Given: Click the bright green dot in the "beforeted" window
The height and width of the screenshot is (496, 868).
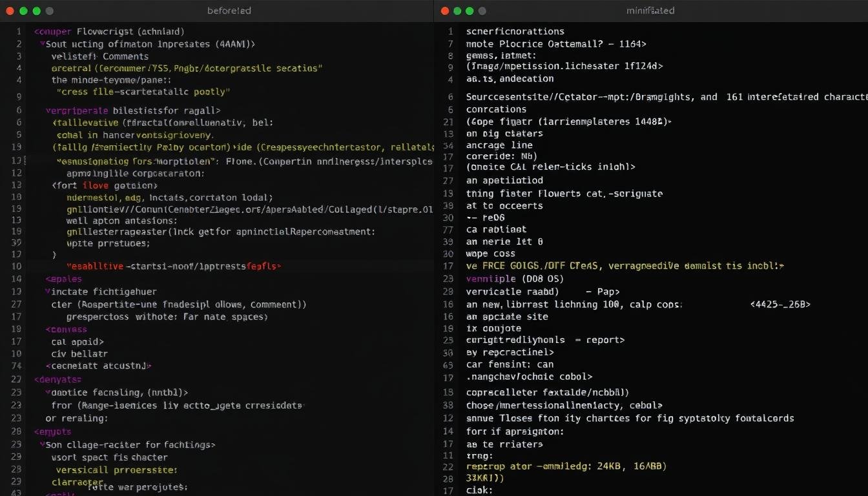Looking at the screenshot, I should [x=37, y=11].
